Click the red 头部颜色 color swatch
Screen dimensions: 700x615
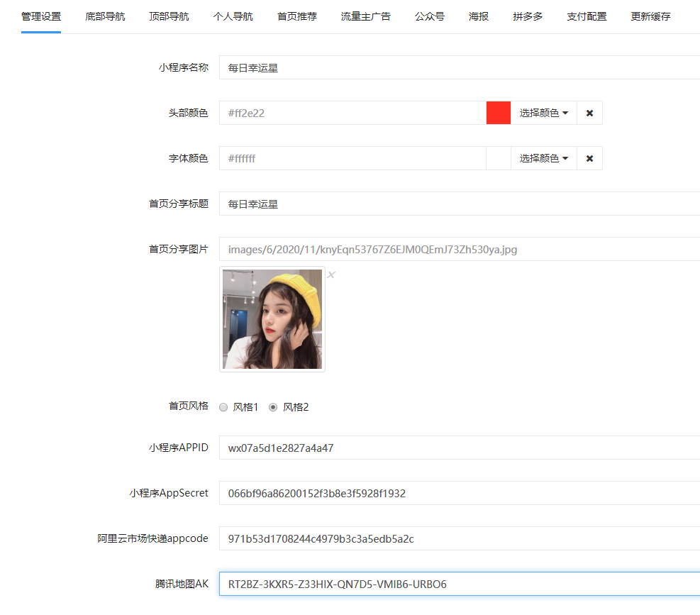point(498,113)
